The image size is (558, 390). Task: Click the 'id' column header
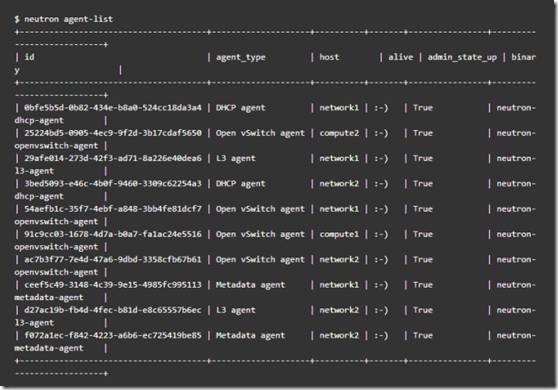[x=29, y=57]
